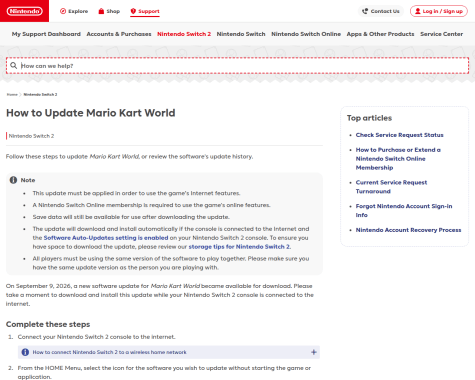Click the Nintendo logo
This screenshot has height=380, width=475.
tap(25, 11)
